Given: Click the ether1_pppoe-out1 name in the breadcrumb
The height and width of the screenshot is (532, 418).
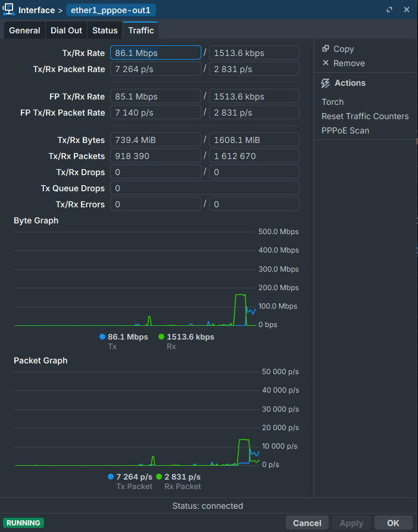Looking at the screenshot, I should [111, 10].
